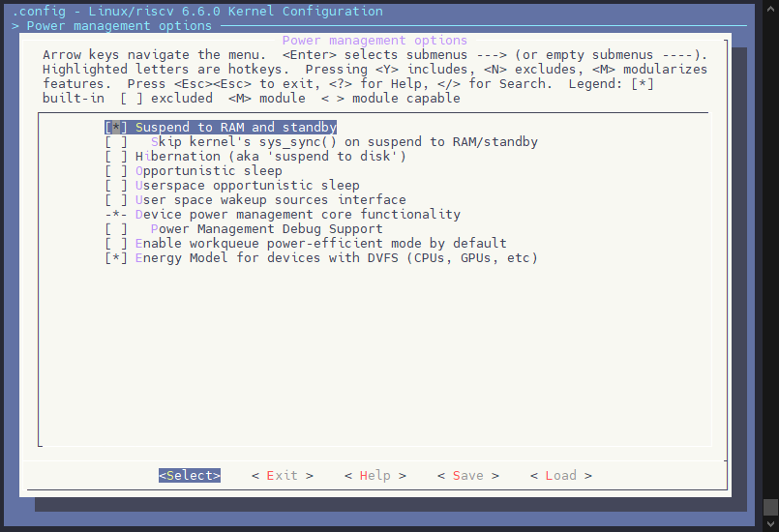Enable the Opportunistic sleep option checkbox
The height and width of the screenshot is (532, 779).
(x=116, y=171)
